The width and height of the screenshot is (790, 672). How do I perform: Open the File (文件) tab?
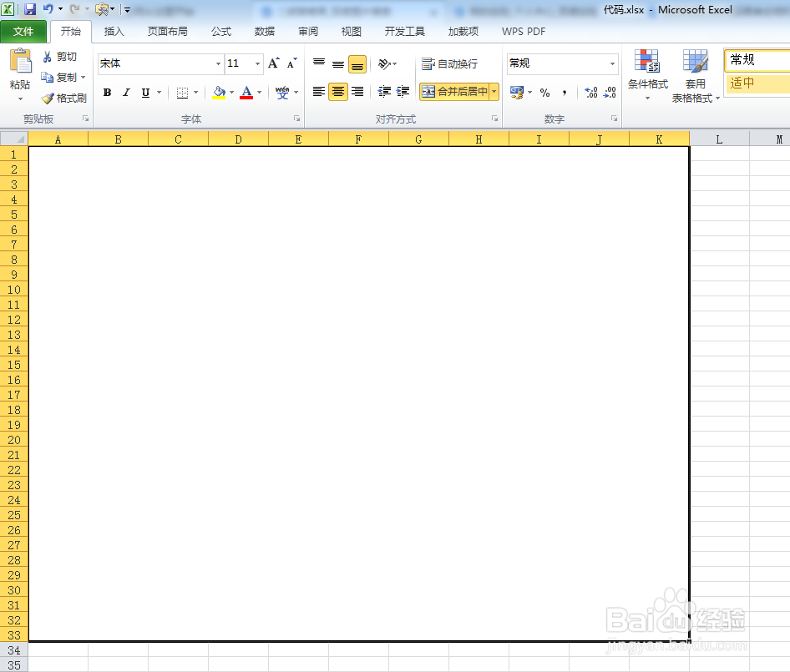point(23,32)
